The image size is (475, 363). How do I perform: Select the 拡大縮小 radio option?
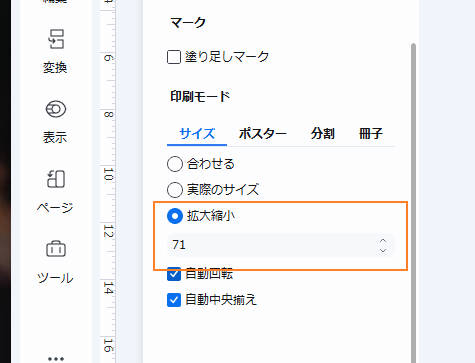click(175, 216)
